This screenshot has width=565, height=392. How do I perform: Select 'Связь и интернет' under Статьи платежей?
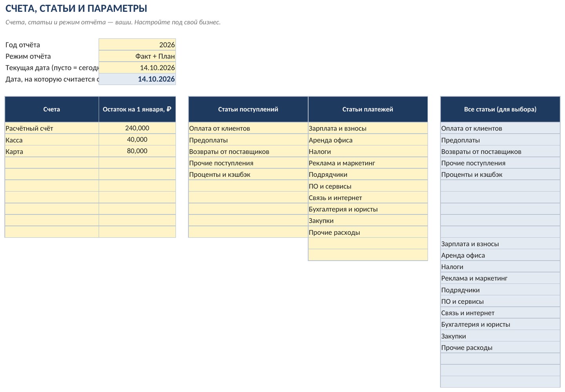[x=368, y=198]
